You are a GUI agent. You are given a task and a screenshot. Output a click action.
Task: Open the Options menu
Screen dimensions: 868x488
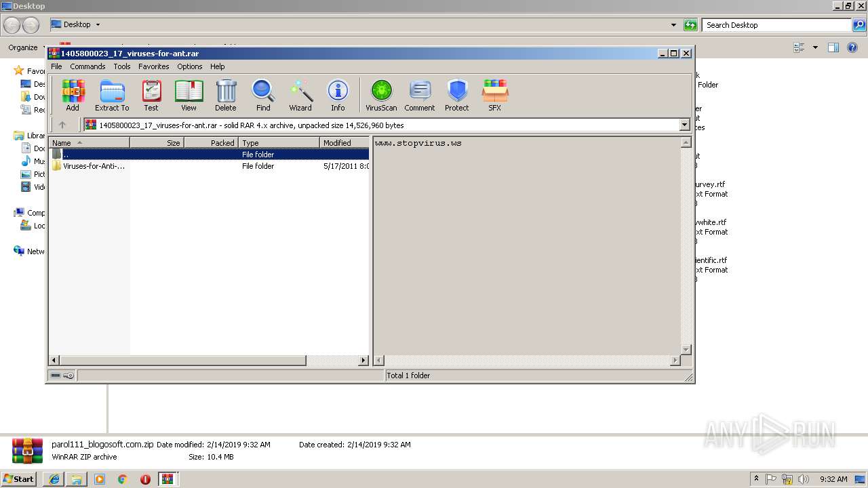click(x=190, y=66)
